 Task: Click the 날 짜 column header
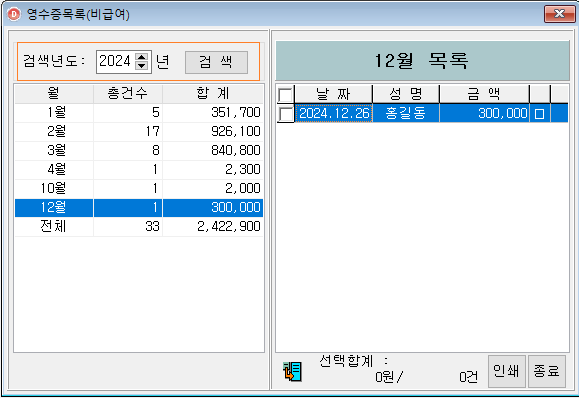(333, 94)
